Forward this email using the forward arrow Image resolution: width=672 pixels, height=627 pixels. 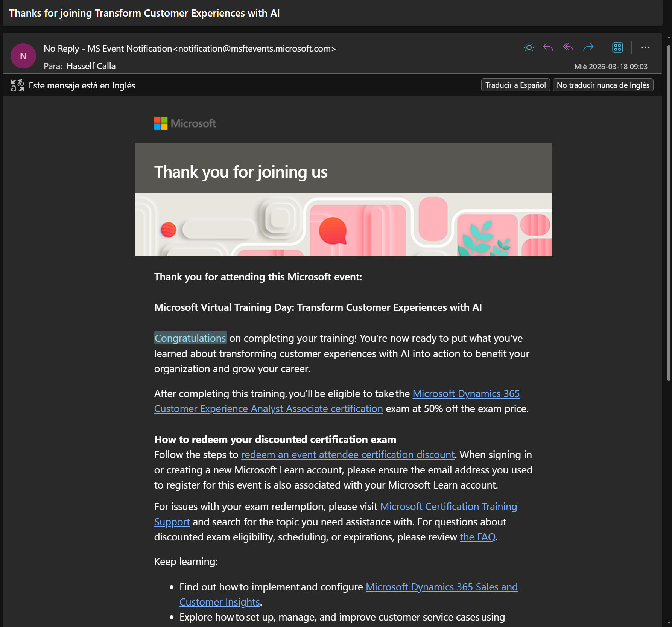pos(588,47)
